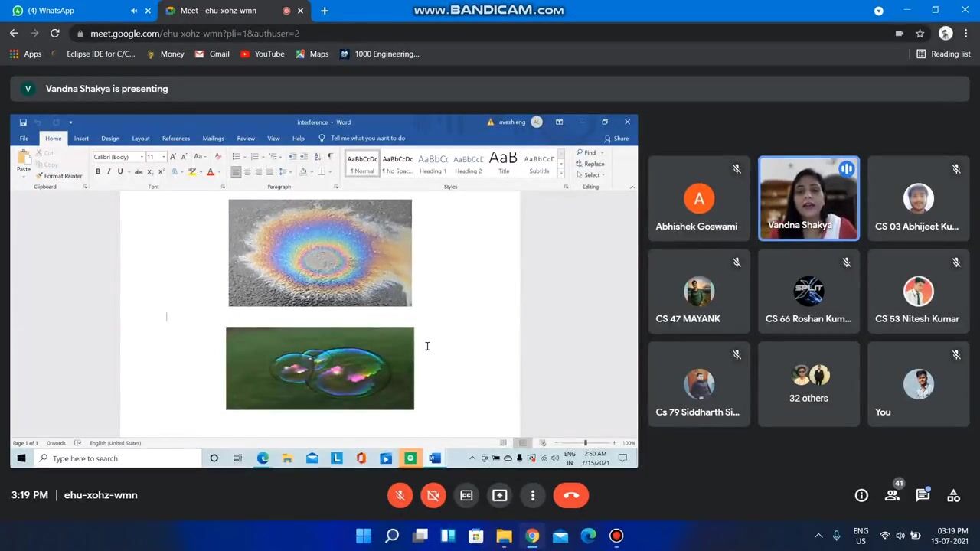Viewport: 980px width, 551px height.
Task: Bookmark this page with the star icon
Action: pyautogui.click(x=920, y=34)
